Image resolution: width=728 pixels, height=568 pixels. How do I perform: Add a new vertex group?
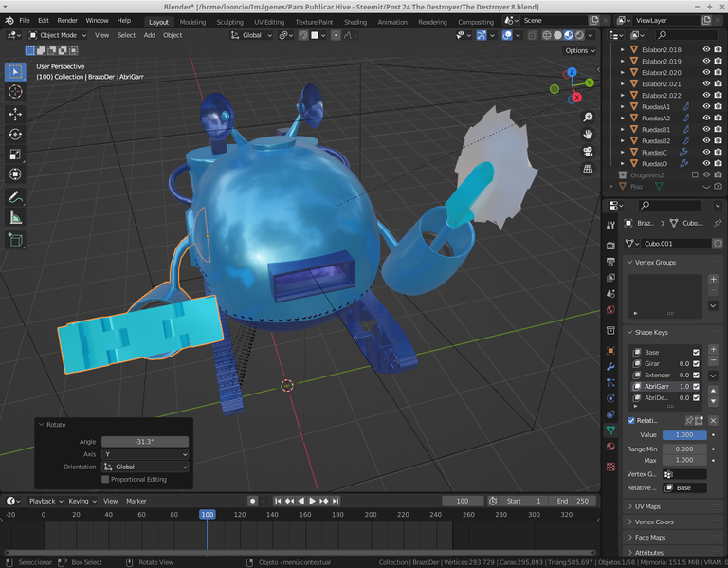click(714, 279)
